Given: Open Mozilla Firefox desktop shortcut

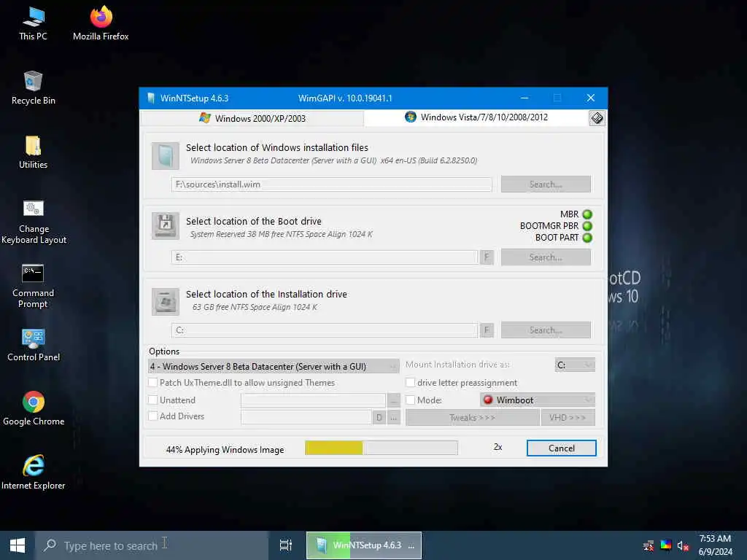Looking at the screenshot, I should [101, 24].
